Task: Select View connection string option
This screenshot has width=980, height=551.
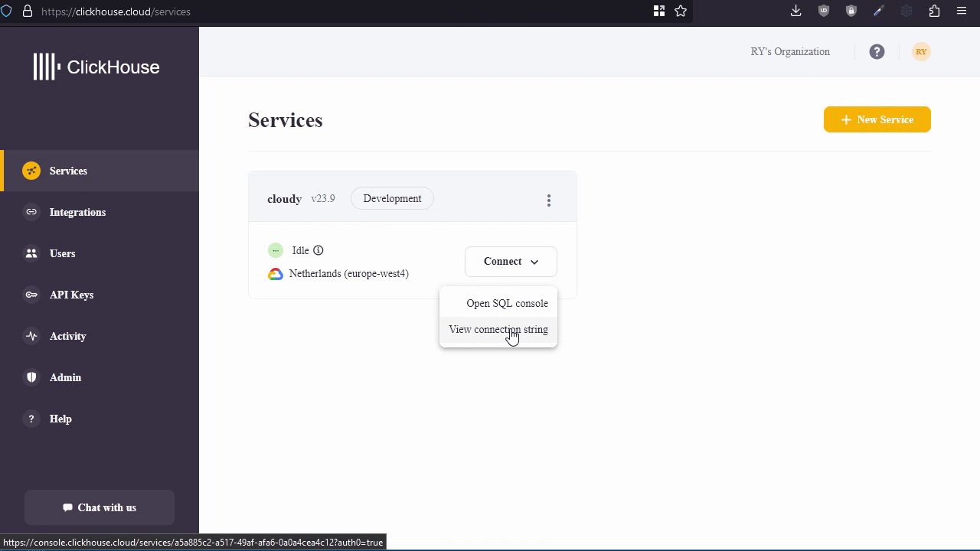Action: click(498, 329)
